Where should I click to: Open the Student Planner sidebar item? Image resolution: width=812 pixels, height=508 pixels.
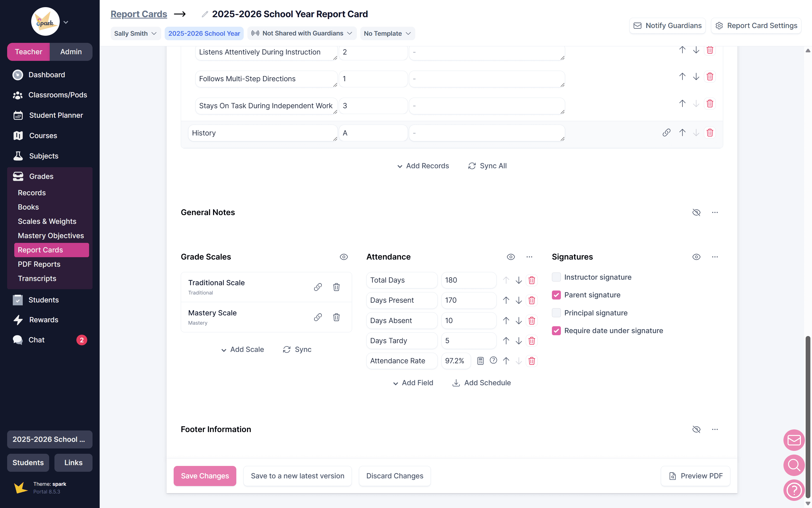pyautogui.click(x=50, y=115)
